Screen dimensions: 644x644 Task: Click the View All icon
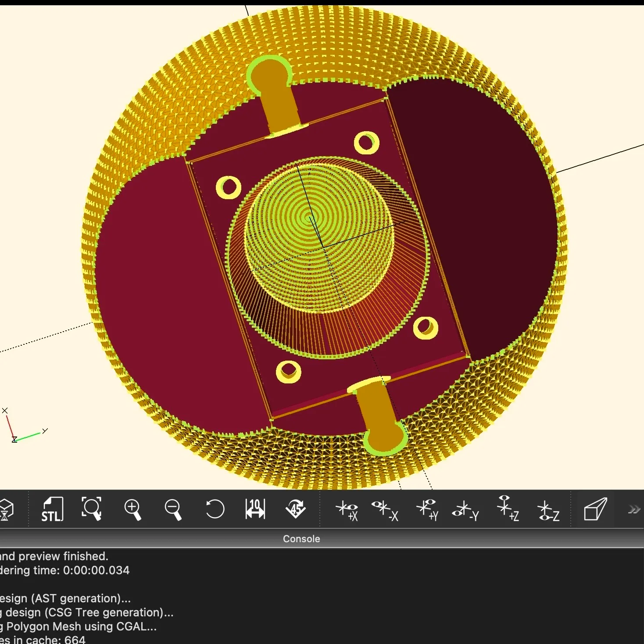pos(92,509)
